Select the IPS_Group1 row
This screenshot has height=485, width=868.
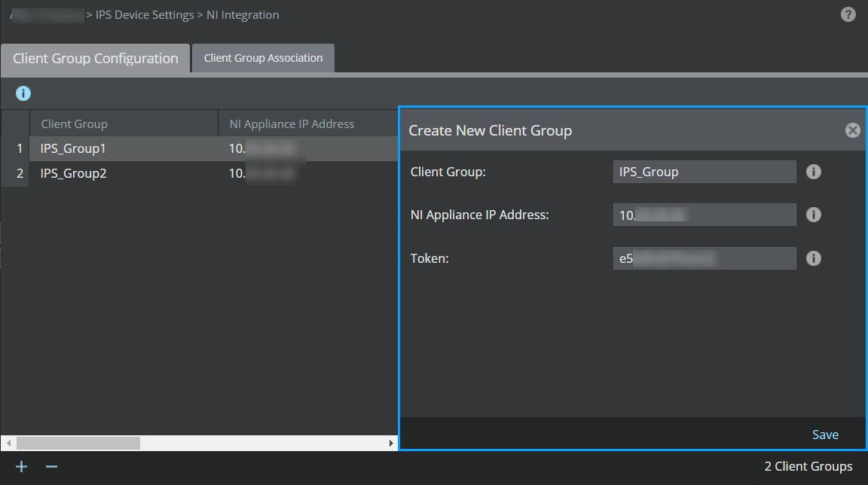click(x=199, y=149)
